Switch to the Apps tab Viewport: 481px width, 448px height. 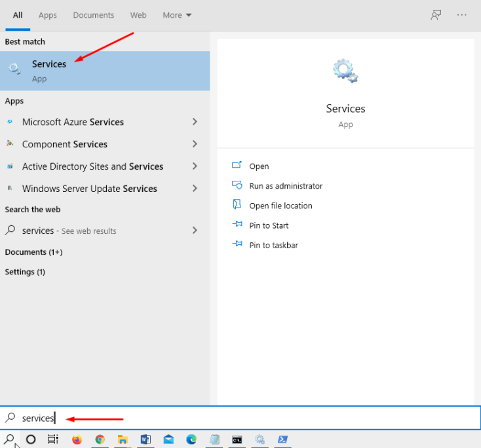pyautogui.click(x=48, y=15)
